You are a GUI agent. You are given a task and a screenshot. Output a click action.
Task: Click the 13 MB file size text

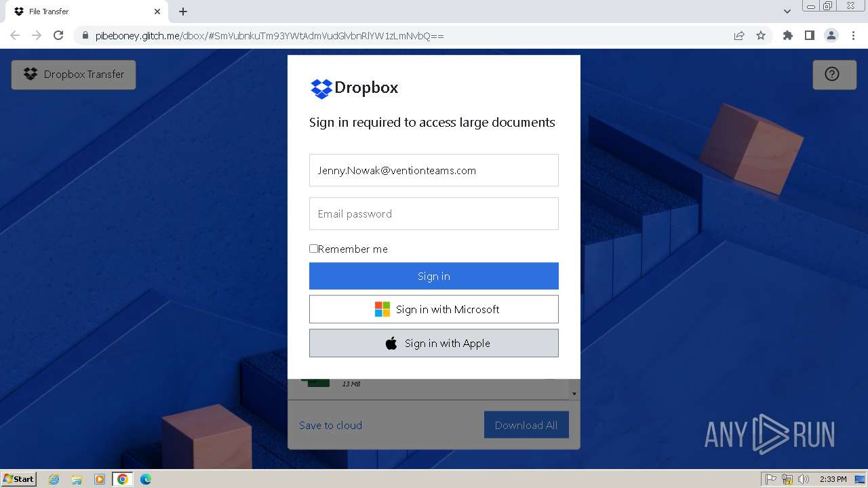(351, 384)
